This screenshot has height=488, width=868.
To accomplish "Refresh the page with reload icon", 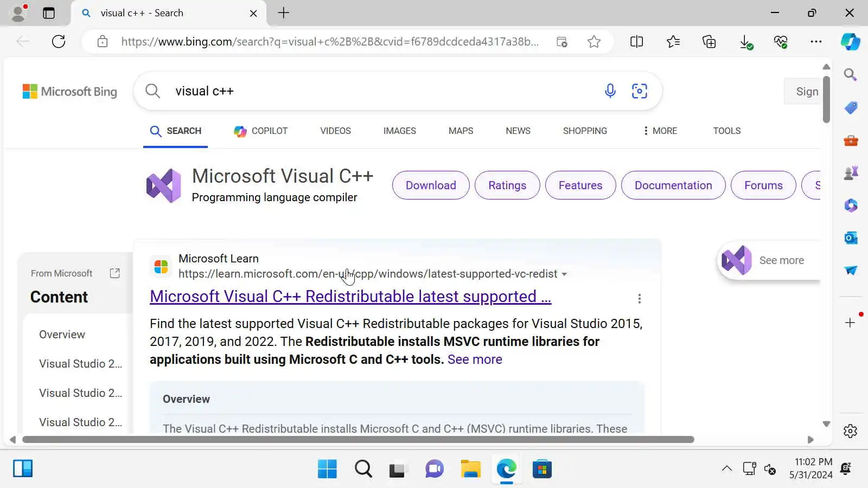I will (x=59, y=41).
